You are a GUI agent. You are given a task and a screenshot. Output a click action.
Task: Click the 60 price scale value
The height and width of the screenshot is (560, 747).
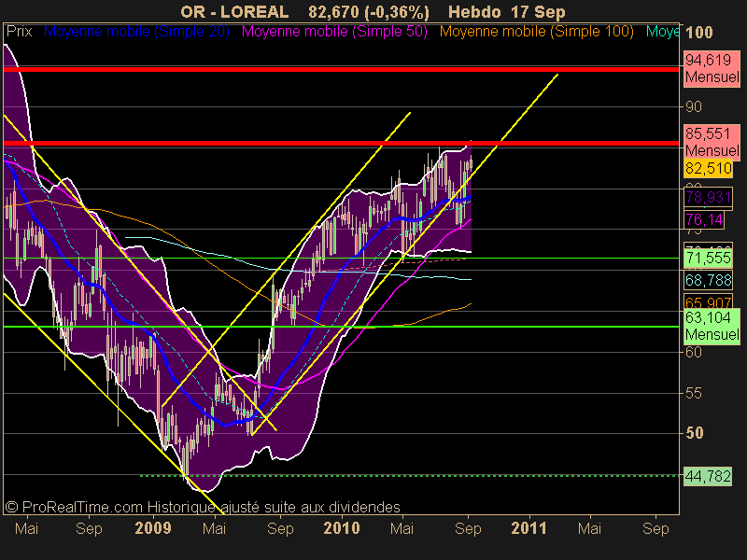694,353
